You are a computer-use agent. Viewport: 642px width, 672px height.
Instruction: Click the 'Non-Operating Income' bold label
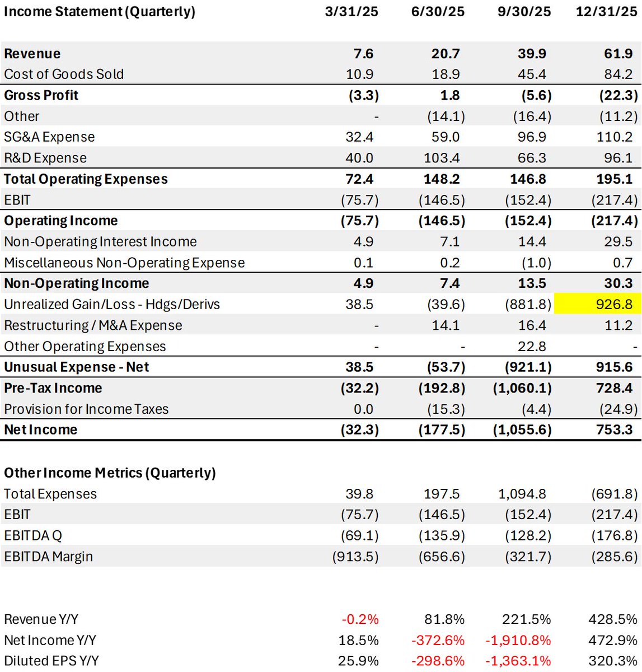click(77, 283)
